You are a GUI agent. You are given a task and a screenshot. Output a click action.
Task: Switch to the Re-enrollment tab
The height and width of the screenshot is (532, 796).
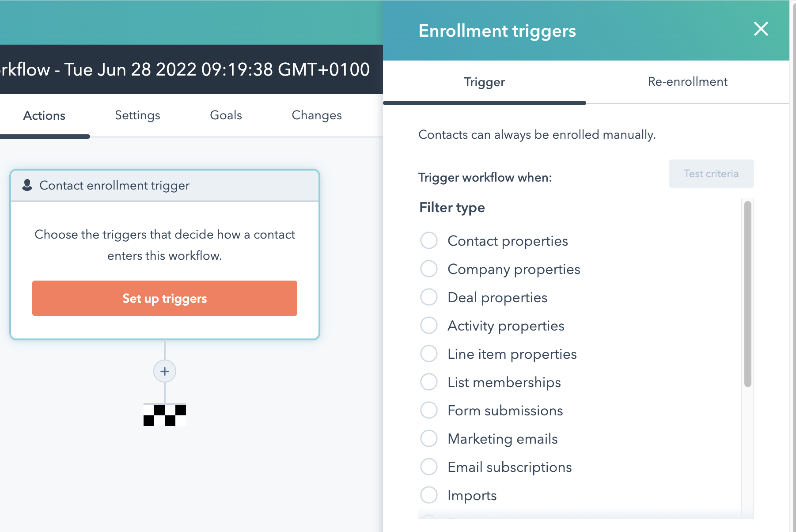coord(687,82)
